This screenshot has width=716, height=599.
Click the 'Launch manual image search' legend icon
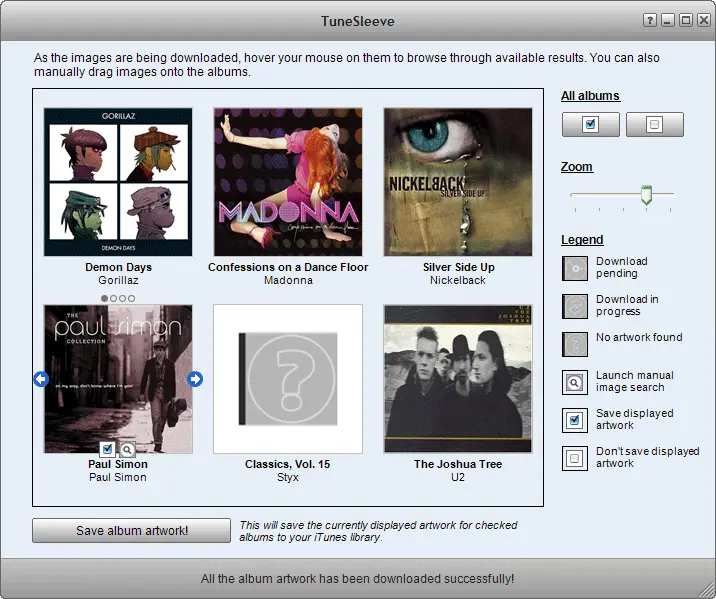[575, 382]
